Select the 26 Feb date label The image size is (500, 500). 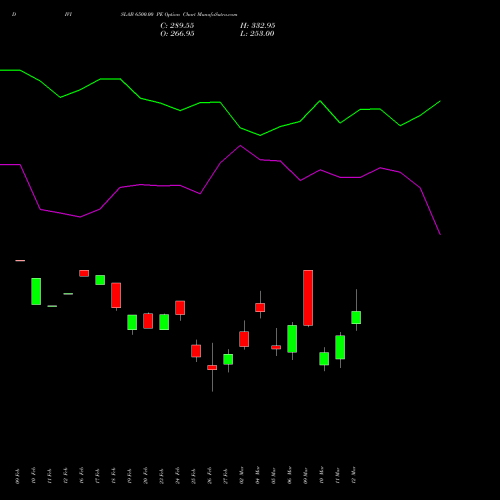point(210,476)
